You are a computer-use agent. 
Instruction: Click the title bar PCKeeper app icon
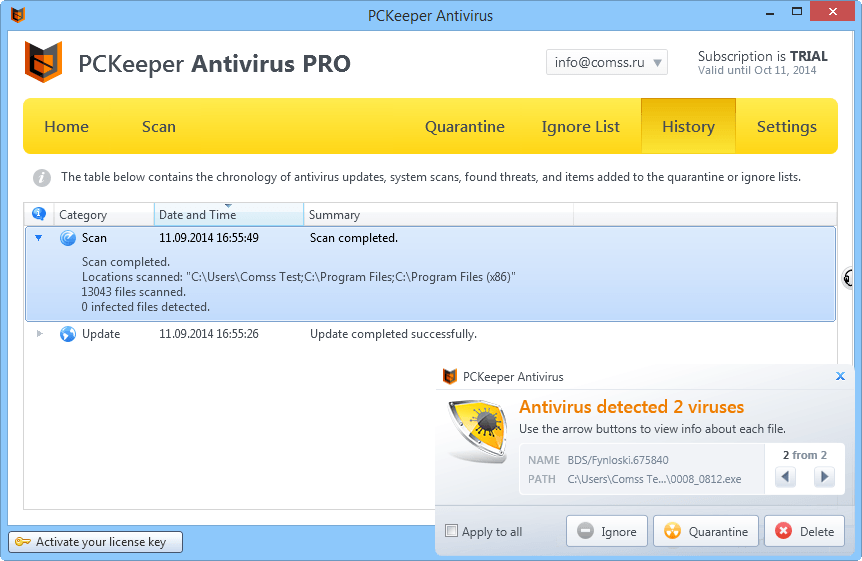pos(18,15)
